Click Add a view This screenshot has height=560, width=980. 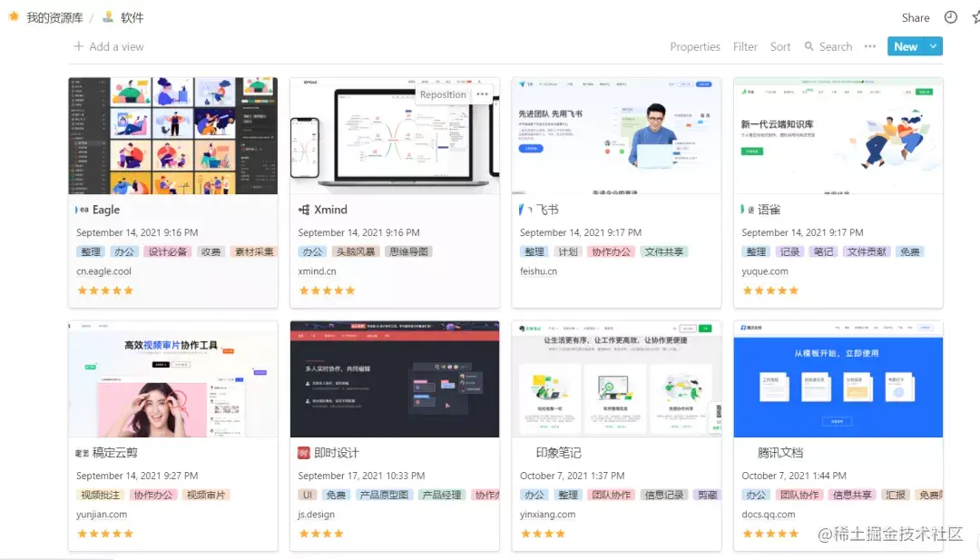[116, 46]
